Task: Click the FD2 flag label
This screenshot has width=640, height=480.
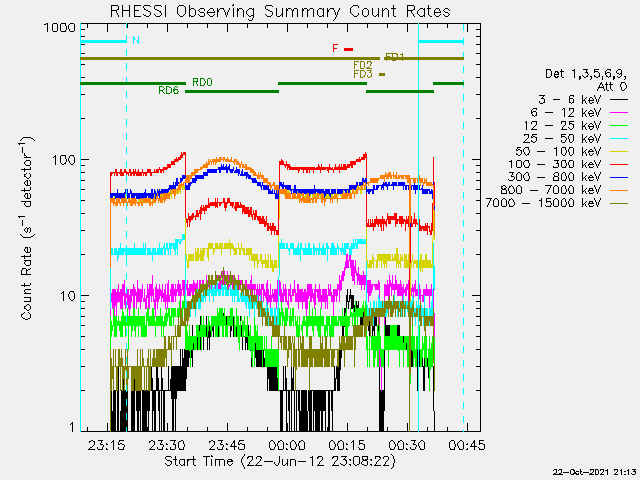Action: point(363,65)
